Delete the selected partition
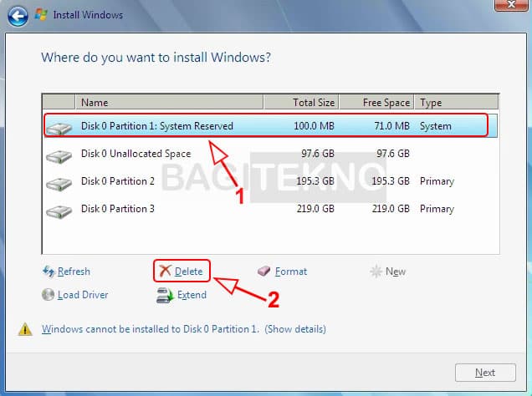Image resolution: width=532 pixels, height=396 pixels. (x=189, y=272)
